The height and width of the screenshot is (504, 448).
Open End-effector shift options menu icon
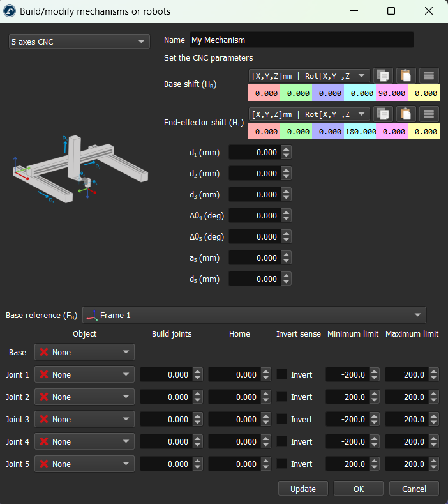click(429, 114)
